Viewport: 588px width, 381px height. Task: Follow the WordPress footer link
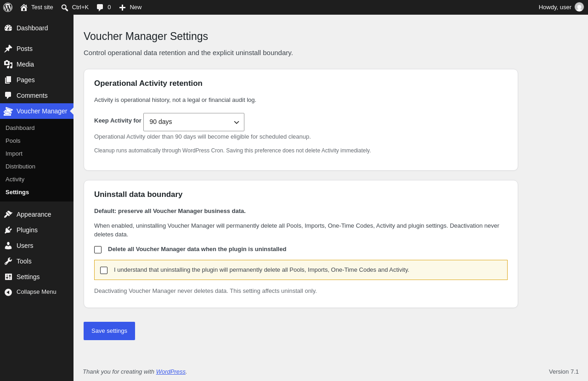click(x=171, y=371)
